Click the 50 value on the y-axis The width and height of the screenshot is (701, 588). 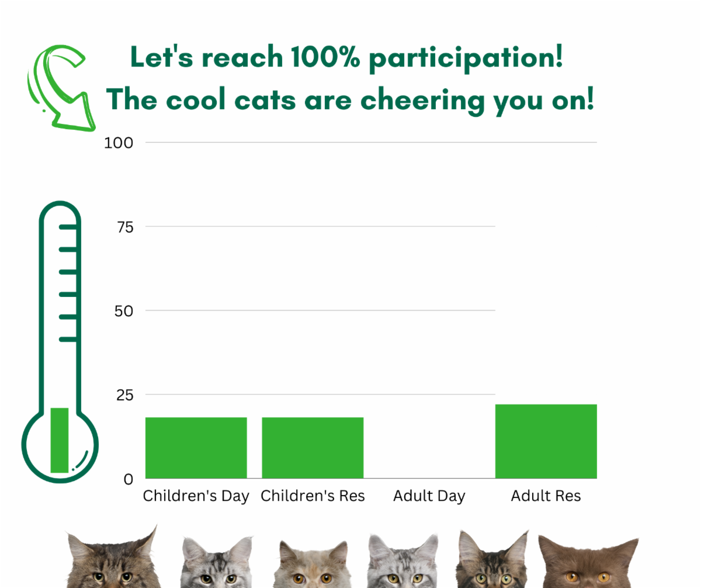tap(123, 311)
